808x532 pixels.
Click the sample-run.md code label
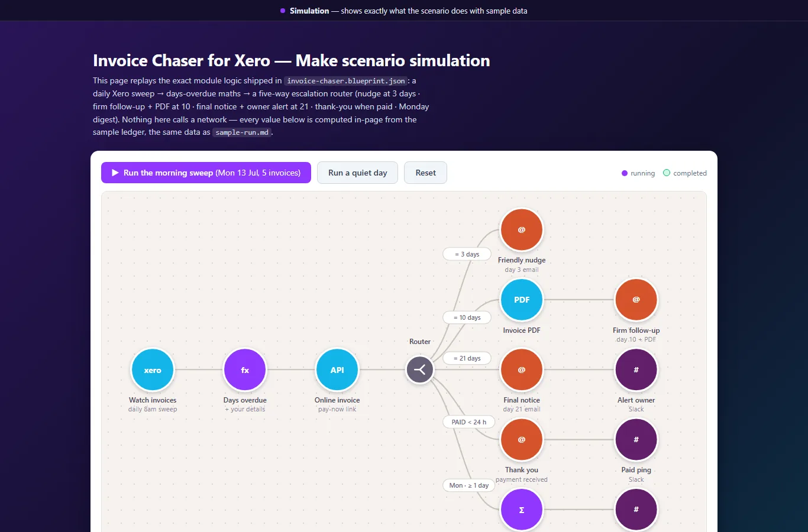[242, 132]
